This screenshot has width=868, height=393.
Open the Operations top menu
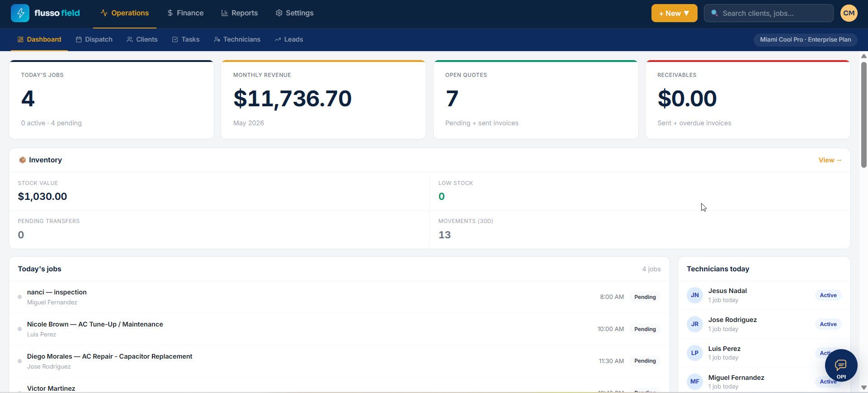[x=125, y=13]
